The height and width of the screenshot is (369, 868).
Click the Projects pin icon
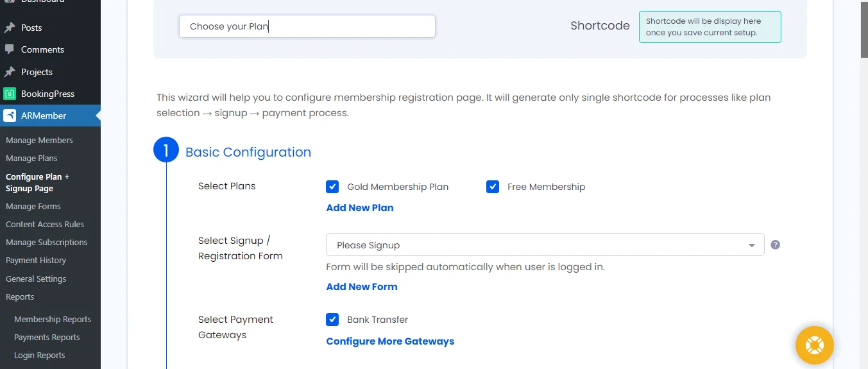10,72
